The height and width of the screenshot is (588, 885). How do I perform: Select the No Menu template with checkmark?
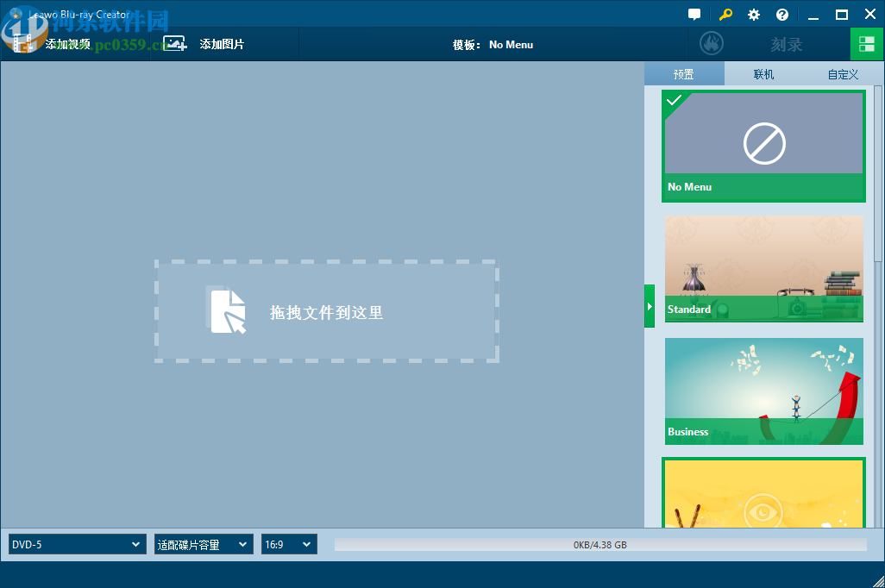point(763,145)
